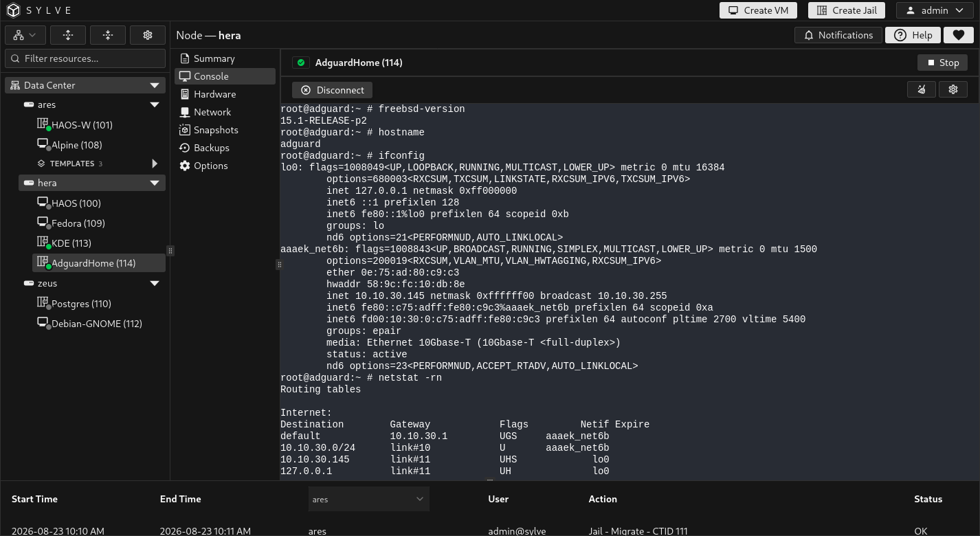Select KDE (113) jail
This screenshot has width=980, height=536.
99,243
